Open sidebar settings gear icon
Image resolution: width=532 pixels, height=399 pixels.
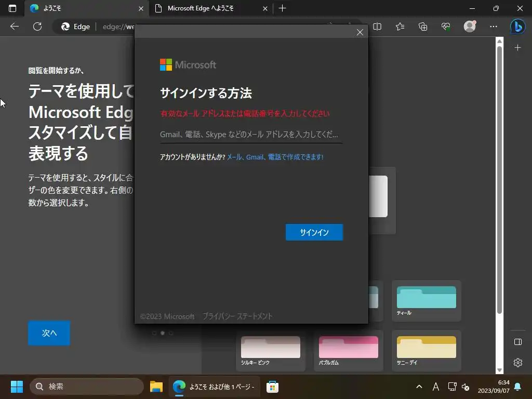(518, 363)
